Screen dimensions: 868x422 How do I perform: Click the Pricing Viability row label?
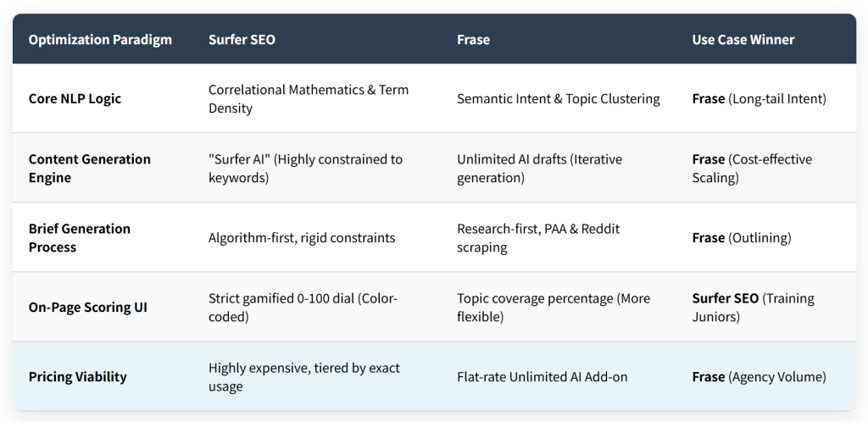coord(77,376)
